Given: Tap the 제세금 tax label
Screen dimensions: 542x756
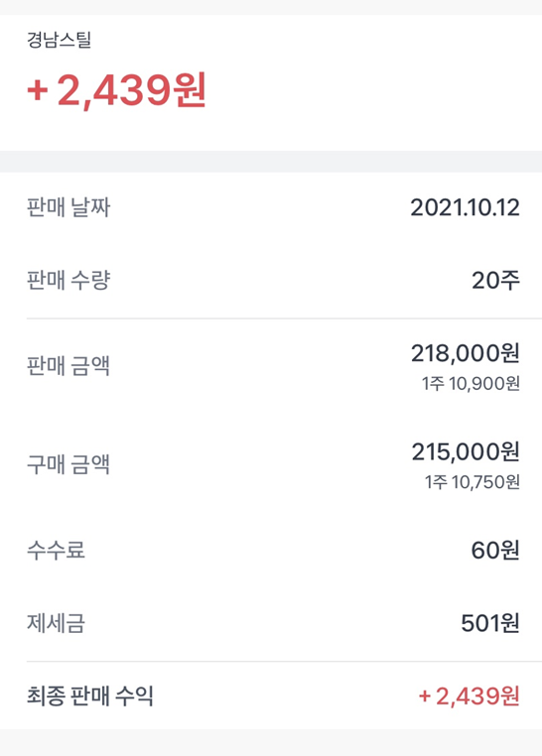Looking at the screenshot, I should 56,623.
